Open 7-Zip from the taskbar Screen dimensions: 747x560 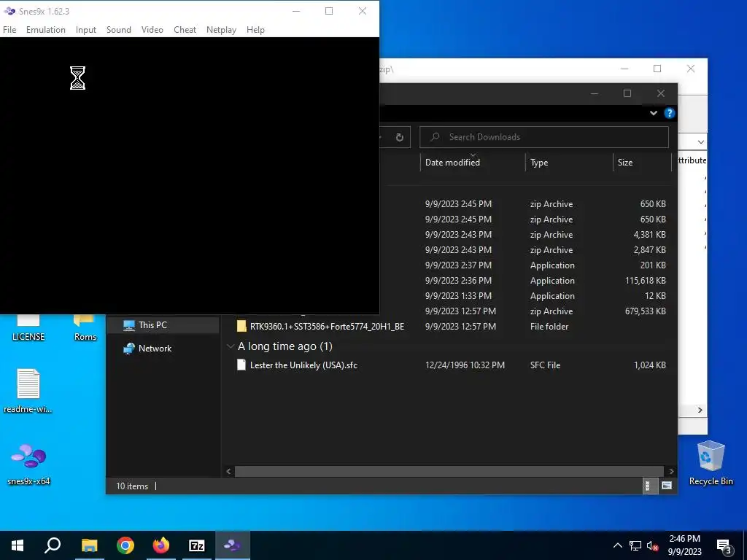click(197, 545)
